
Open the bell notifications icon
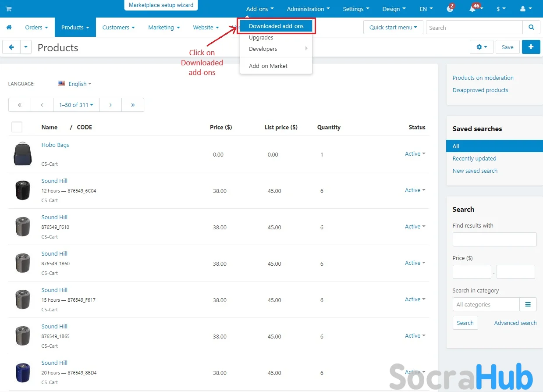(x=473, y=9)
